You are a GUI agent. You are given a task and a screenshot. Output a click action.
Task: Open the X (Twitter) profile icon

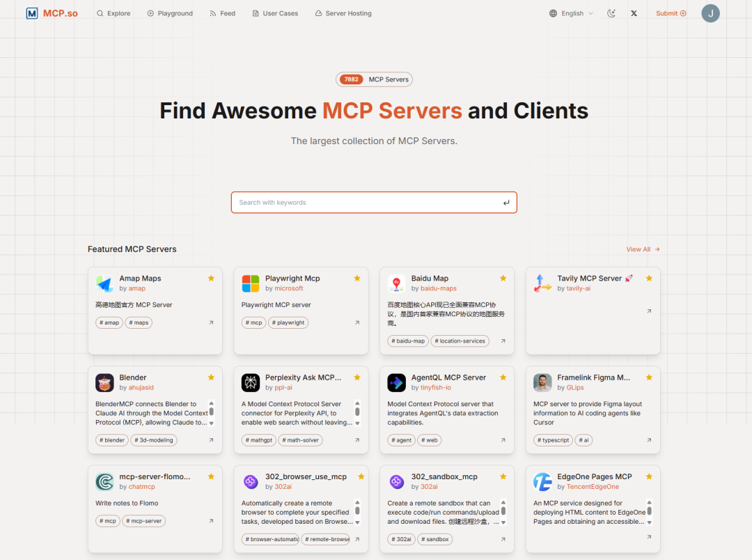pyautogui.click(x=634, y=13)
